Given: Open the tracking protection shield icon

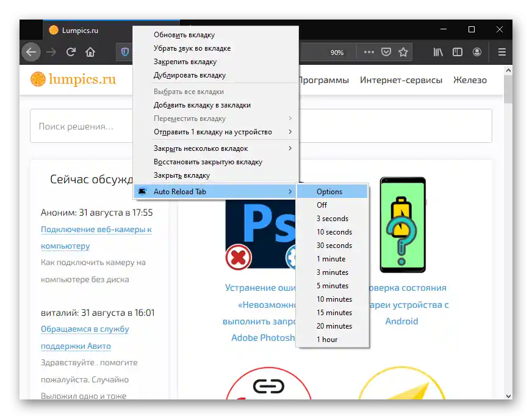Looking at the screenshot, I should 125,52.
